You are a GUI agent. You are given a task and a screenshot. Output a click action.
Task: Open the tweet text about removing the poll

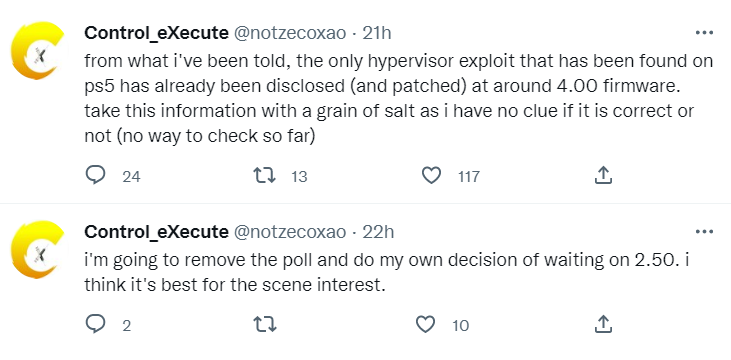pyautogui.click(x=387, y=272)
